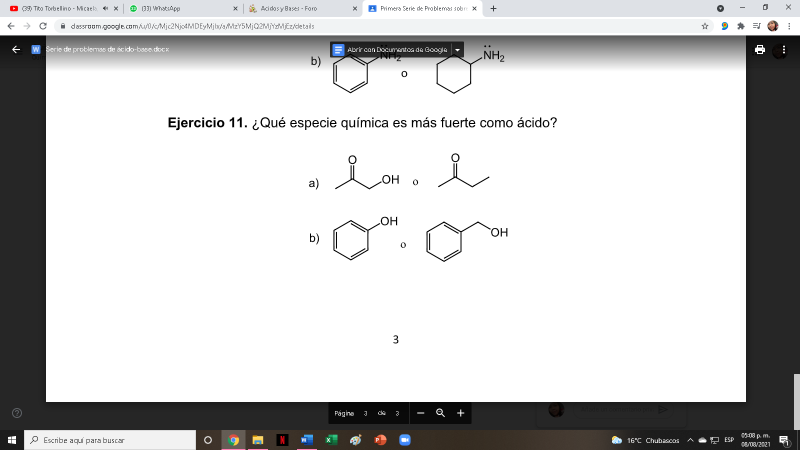Click the Windows search box
This screenshot has width=800, height=450.
tap(110, 440)
